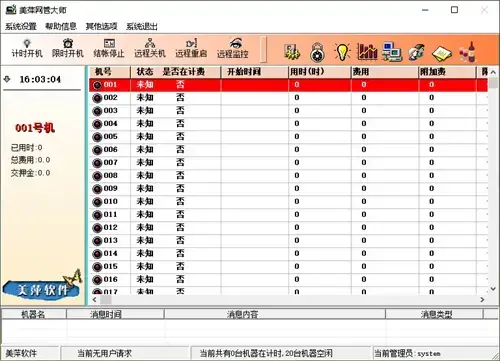Click the 状态 column header
The width and height of the screenshot is (500, 361).
pyautogui.click(x=145, y=72)
